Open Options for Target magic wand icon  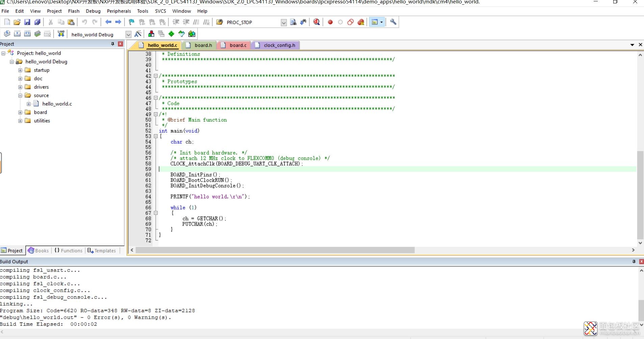[x=138, y=34]
